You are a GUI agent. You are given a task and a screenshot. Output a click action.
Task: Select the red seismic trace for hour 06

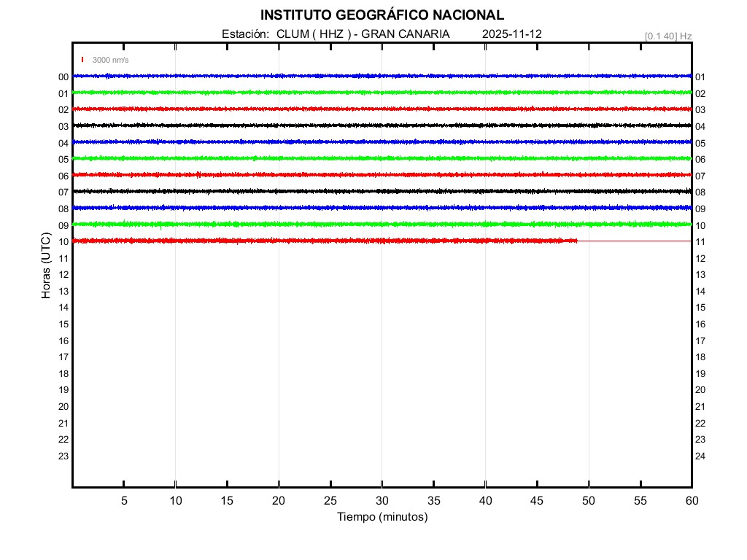pyautogui.click(x=382, y=175)
